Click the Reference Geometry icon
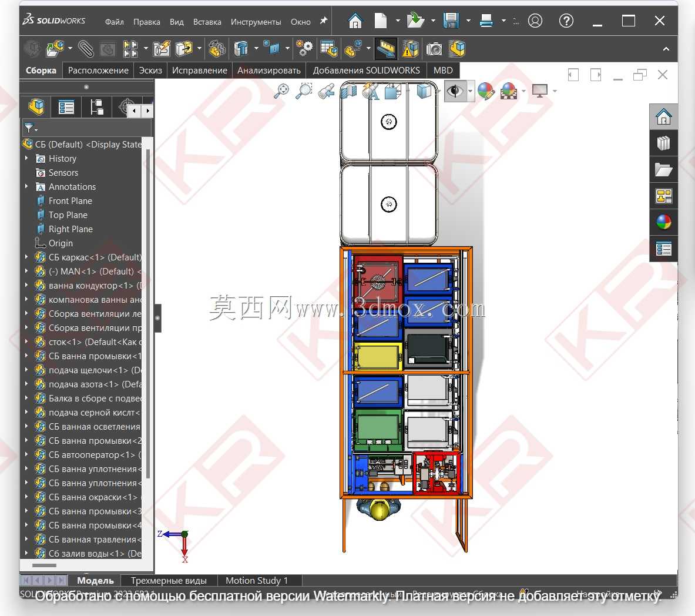The width and height of the screenshot is (695, 616). 271,48
